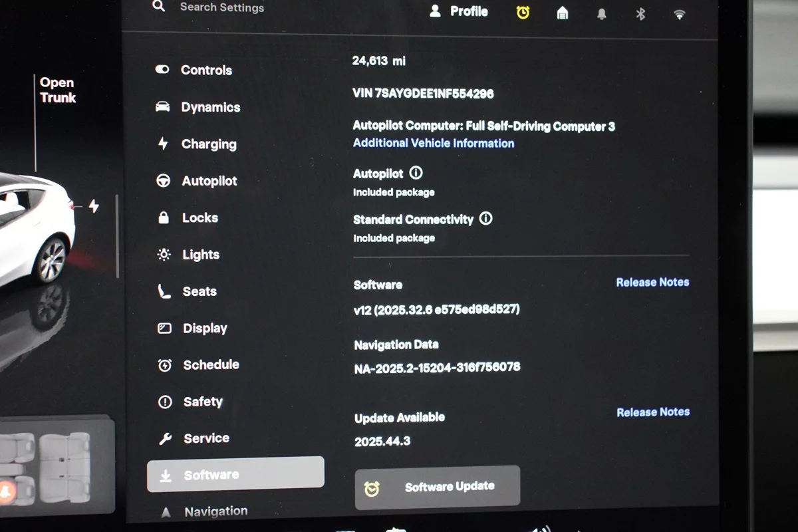Click Standard Connectivity info icon

click(x=486, y=218)
